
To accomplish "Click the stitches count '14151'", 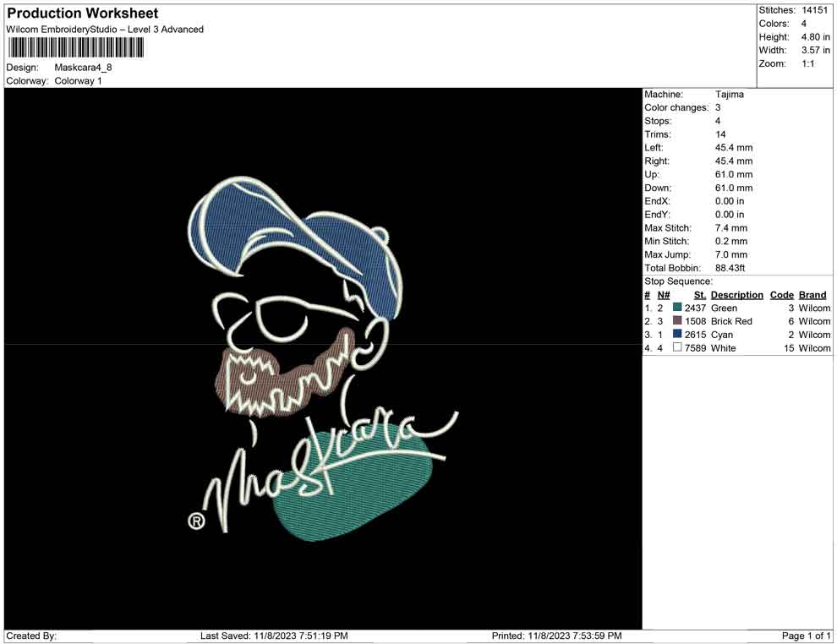I will coord(814,10).
